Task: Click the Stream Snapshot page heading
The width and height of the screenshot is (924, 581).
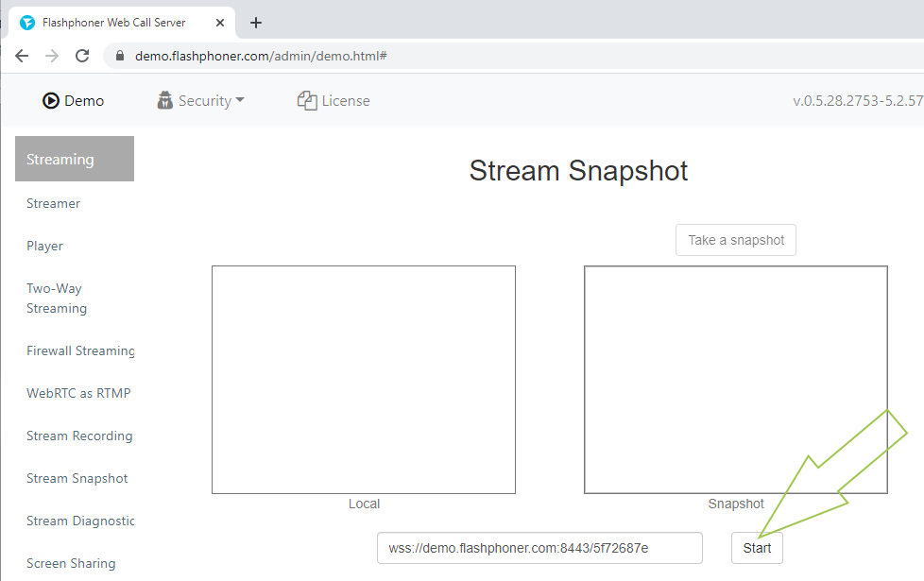Action: [578, 171]
